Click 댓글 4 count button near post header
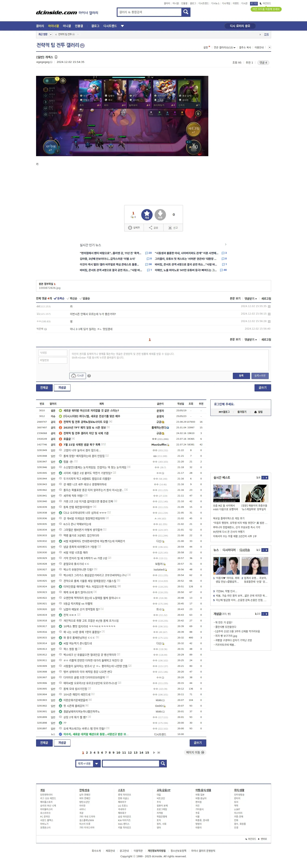 (x=263, y=63)
